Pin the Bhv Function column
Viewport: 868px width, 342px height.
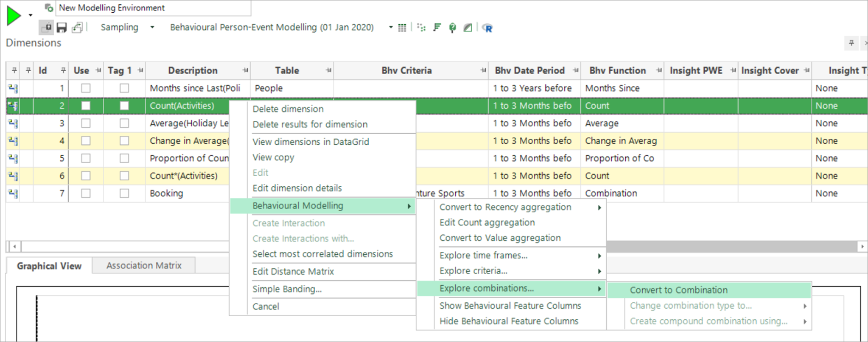click(x=659, y=71)
